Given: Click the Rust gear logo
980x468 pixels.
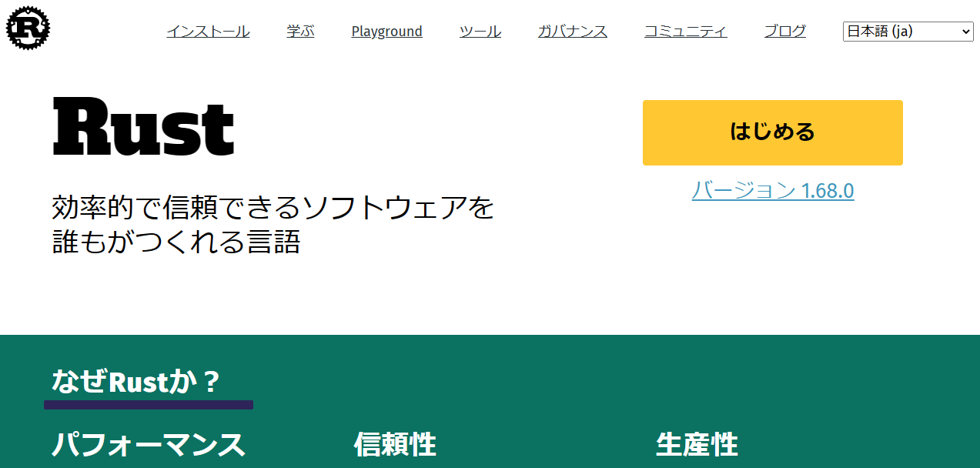Looking at the screenshot, I should coord(28,28).
